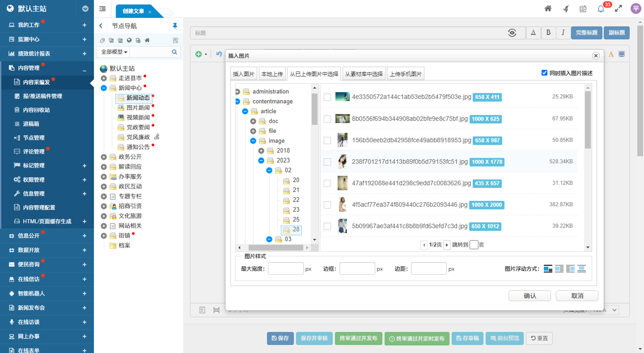Uncheck the 同时插入图片描述 checkbox
The image size is (644, 353).
545,73
